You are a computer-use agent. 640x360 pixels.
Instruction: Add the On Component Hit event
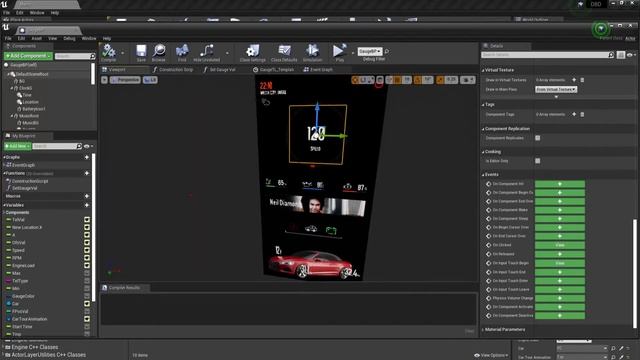(560, 184)
